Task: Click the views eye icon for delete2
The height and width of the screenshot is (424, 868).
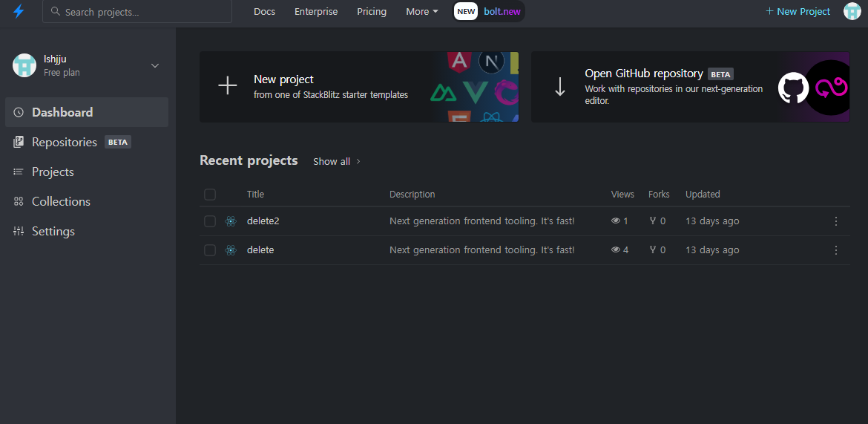Action: click(616, 221)
